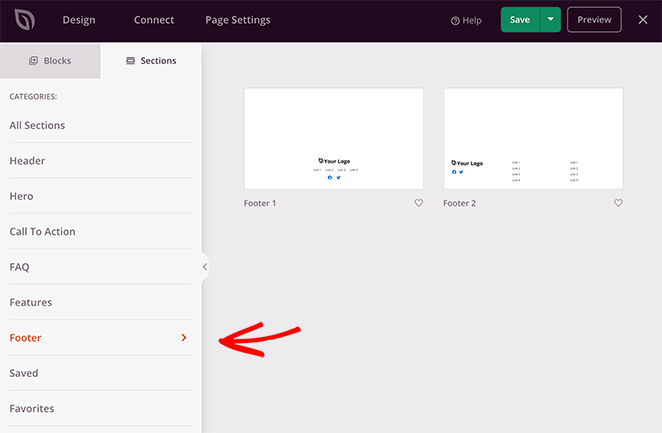Open the Design menu

tap(80, 20)
